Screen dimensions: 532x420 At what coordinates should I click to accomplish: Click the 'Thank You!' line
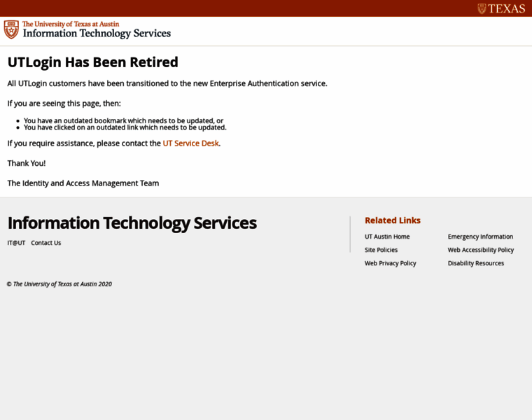pyautogui.click(x=27, y=163)
